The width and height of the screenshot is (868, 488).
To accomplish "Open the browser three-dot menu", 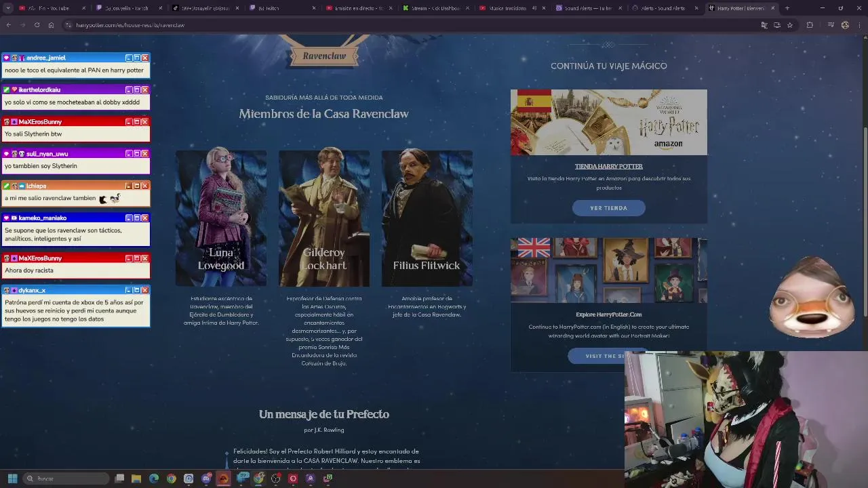I will 859,25.
